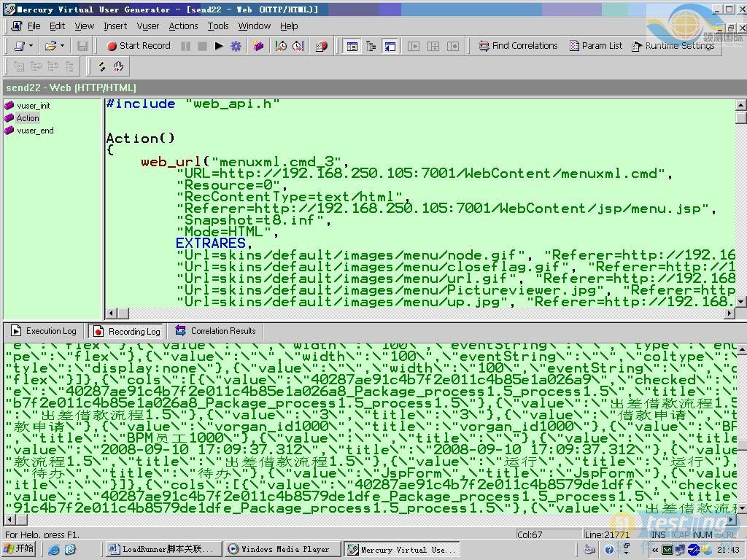Click the Run (play) script icon
Screen dimensions: 747x560
(x=219, y=46)
